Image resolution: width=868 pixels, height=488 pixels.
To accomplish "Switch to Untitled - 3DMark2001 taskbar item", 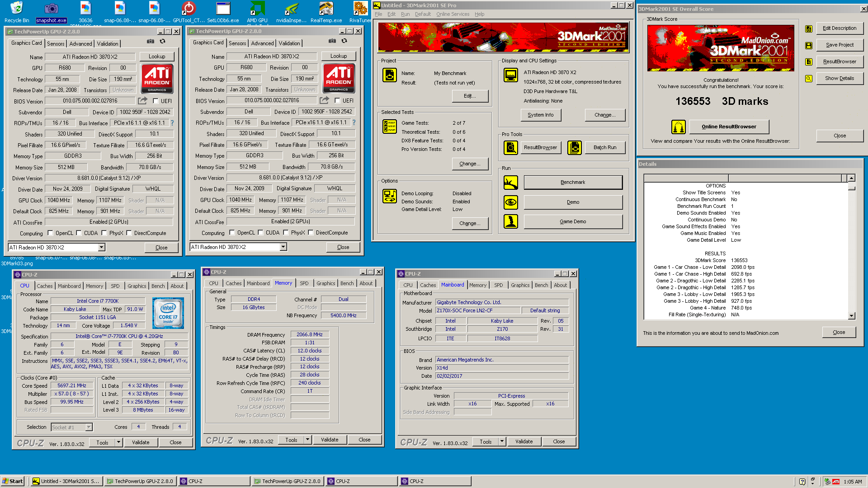I will click(x=66, y=481).
